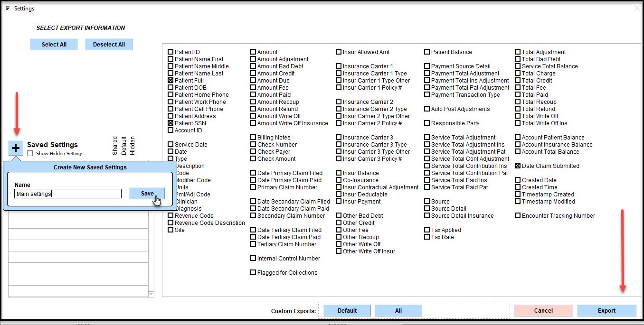This screenshot has height=325, width=644.
Task: Check the Flagged for Collections option
Action: [253, 273]
